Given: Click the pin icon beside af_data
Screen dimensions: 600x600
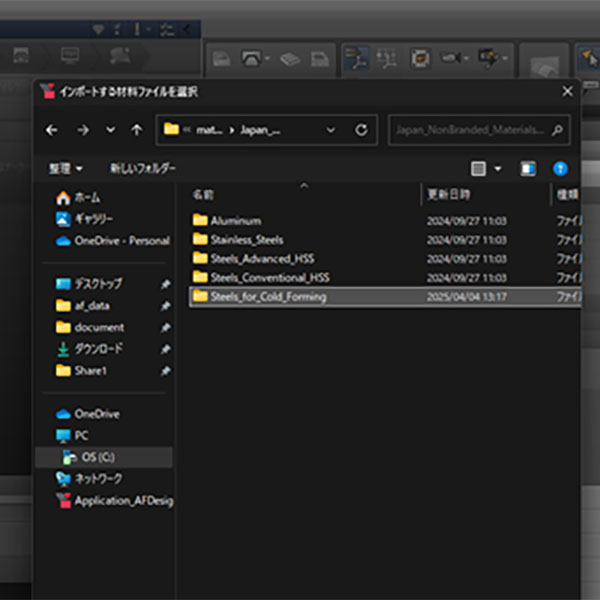Looking at the screenshot, I should (x=165, y=306).
